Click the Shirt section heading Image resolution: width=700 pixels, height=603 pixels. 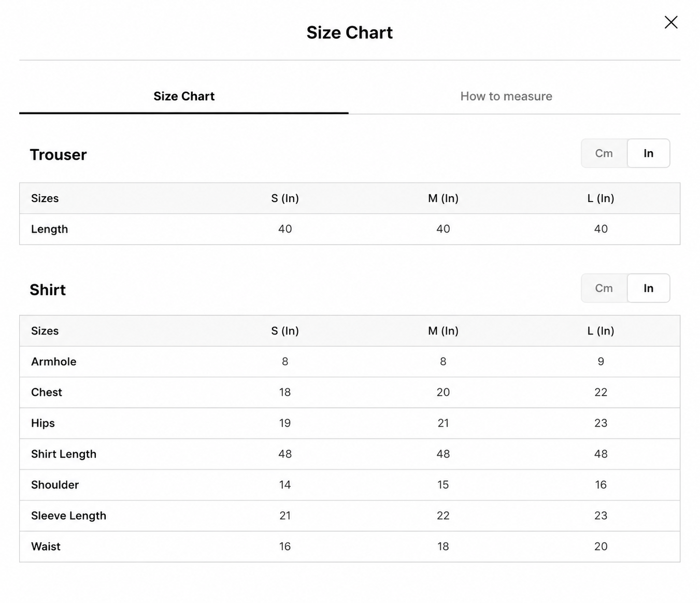[x=48, y=290]
